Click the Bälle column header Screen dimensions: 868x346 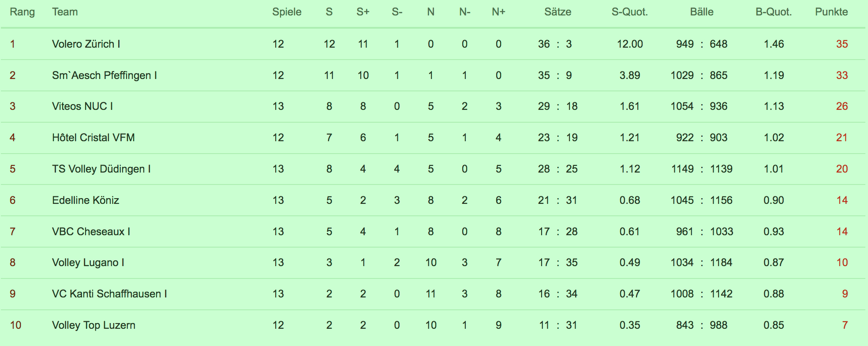point(701,12)
